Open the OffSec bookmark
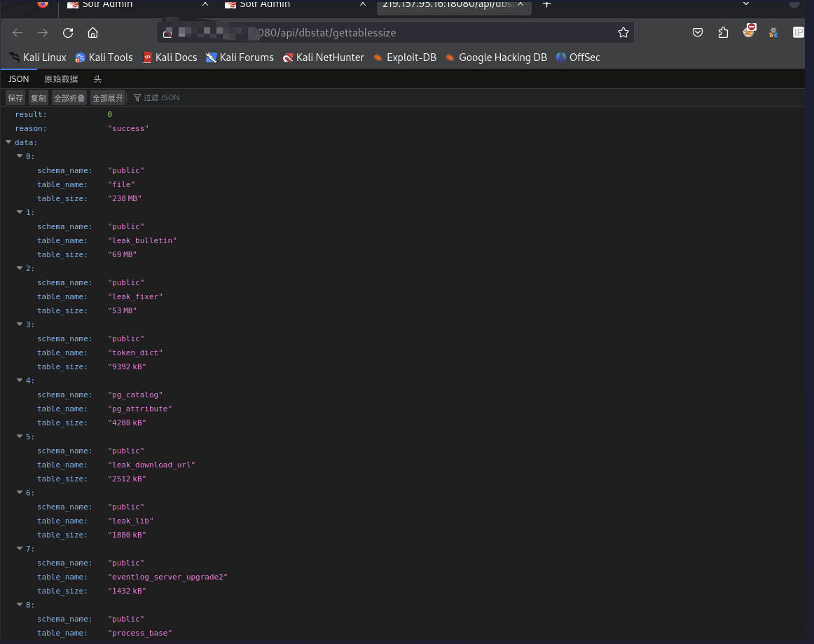Image resolution: width=814 pixels, height=644 pixels. pyautogui.click(x=578, y=57)
